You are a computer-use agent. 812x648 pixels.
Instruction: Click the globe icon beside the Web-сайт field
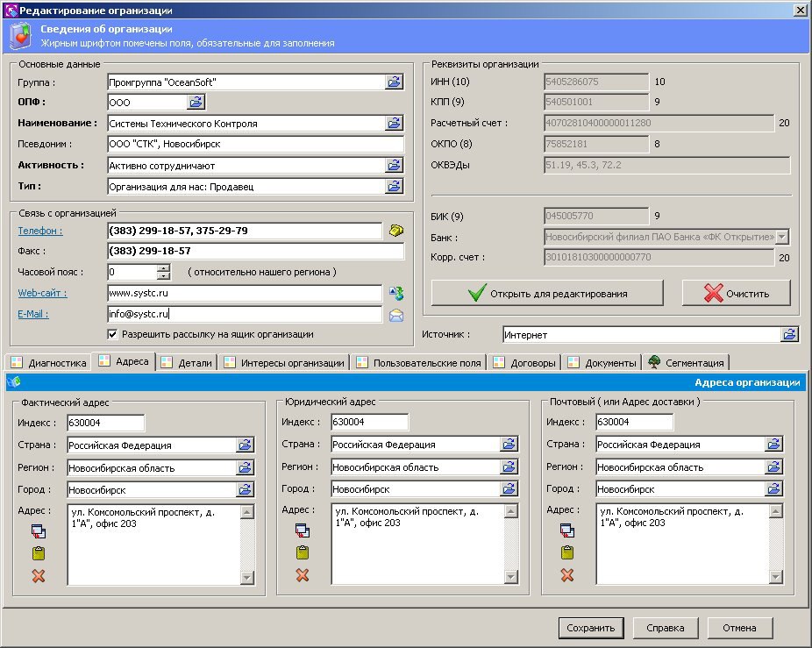click(395, 293)
